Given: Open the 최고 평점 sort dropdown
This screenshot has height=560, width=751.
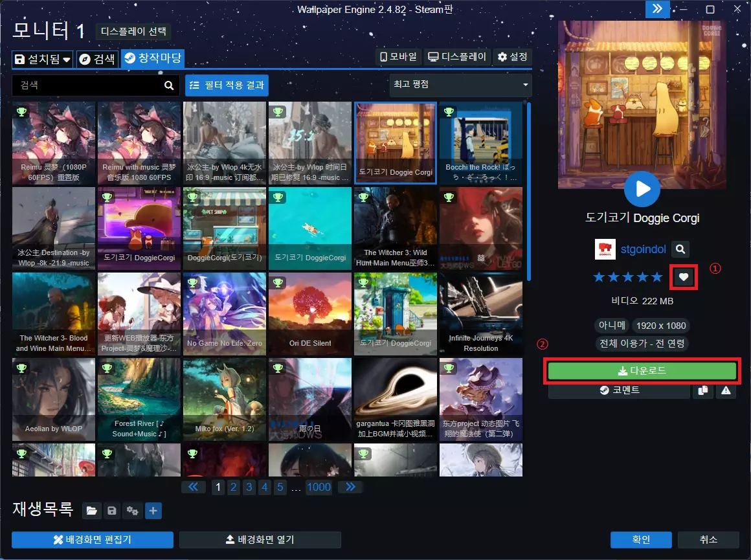Looking at the screenshot, I should click(x=460, y=84).
